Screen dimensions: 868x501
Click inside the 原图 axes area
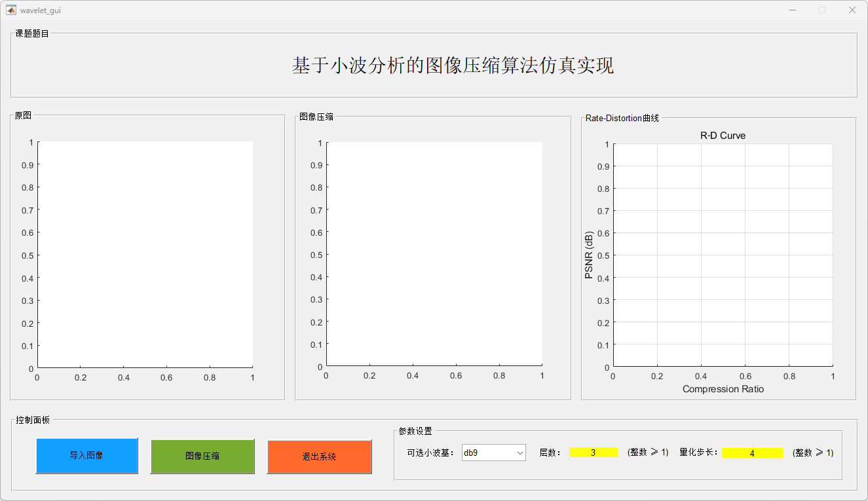[x=145, y=254]
